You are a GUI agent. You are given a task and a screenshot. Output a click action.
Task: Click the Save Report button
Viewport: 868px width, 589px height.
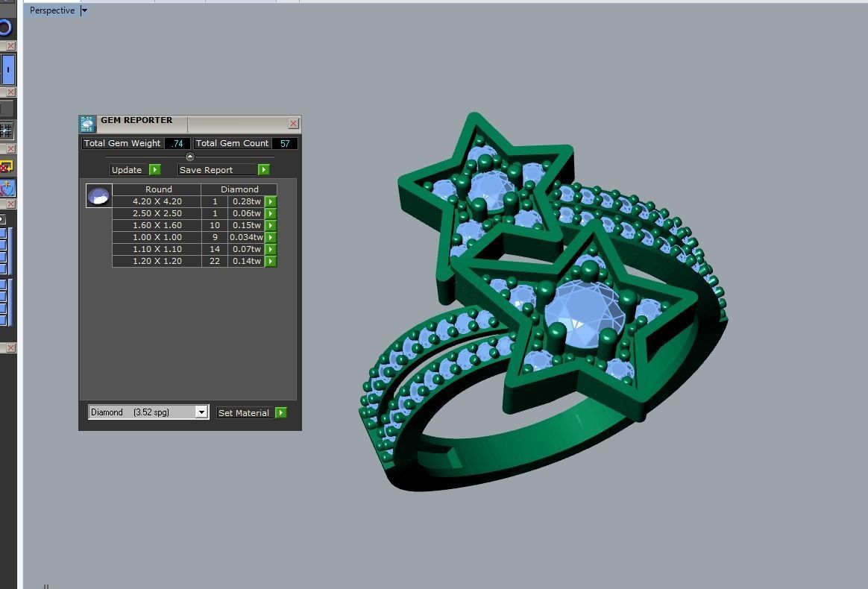(224, 170)
